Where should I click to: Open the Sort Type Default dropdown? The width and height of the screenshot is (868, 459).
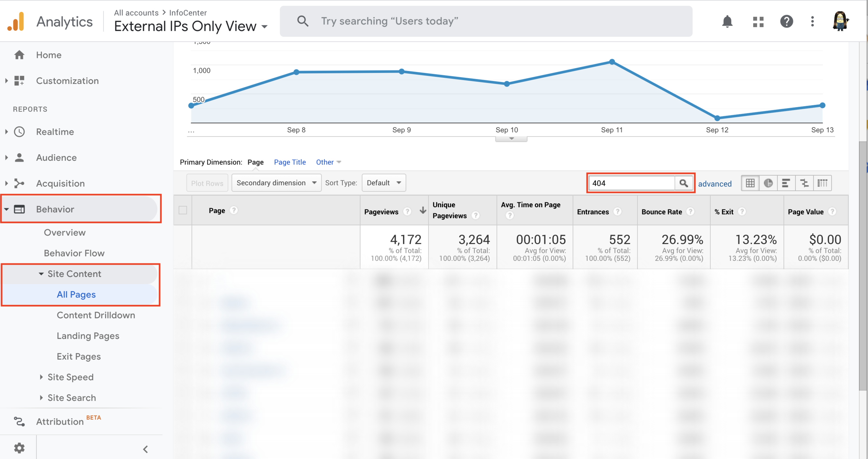[384, 183]
